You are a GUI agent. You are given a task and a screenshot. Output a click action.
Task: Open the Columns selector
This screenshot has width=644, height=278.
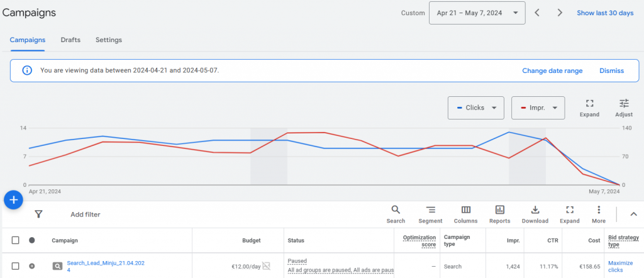click(x=466, y=214)
